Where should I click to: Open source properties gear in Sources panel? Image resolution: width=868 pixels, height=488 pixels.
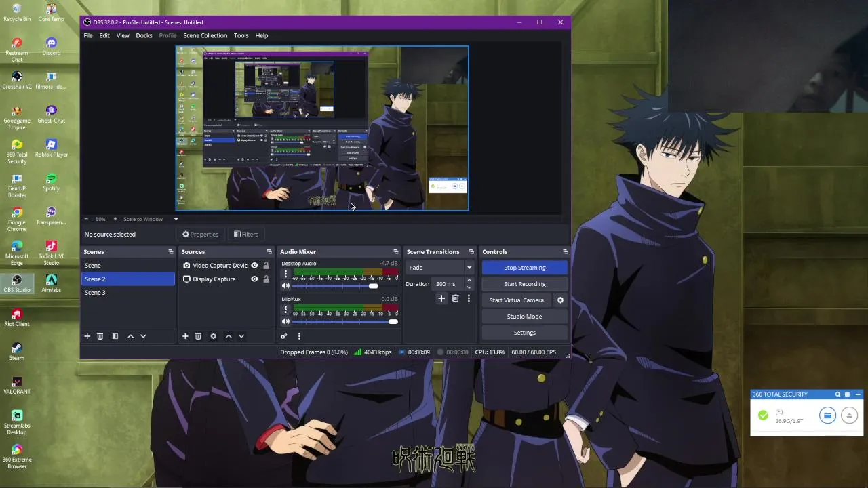(x=213, y=336)
